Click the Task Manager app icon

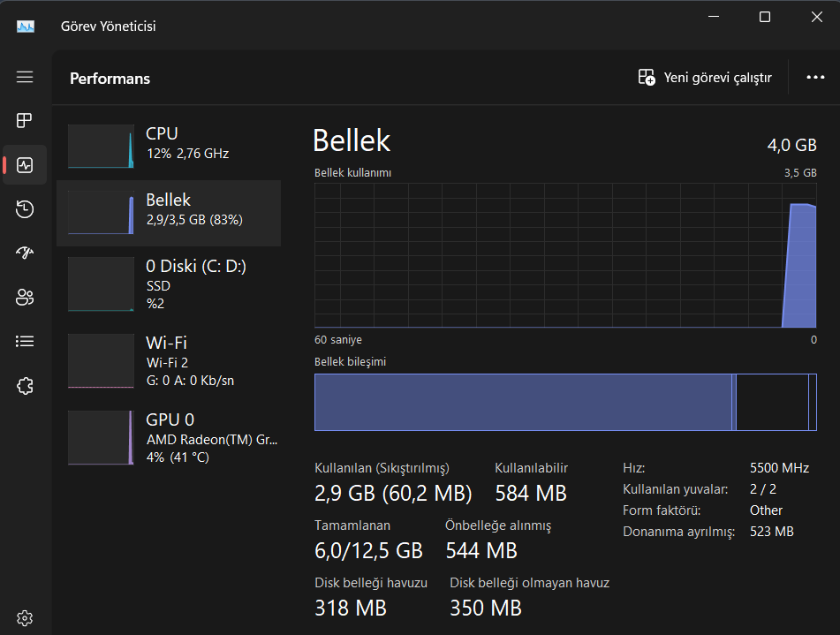pyautogui.click(x=26, y=26)
